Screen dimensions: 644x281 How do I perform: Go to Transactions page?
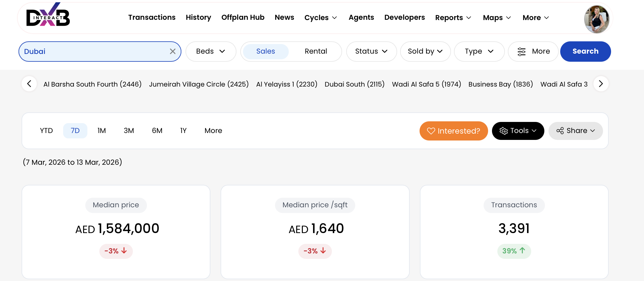tap(152, 17)
